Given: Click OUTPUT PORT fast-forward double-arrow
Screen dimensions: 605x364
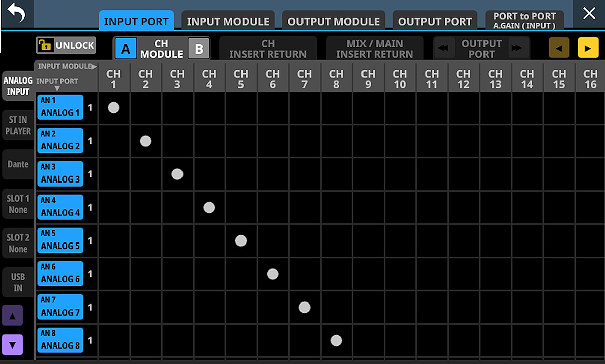Looking at the screenshot, I should pyautogui.click(x=516, y=48).
